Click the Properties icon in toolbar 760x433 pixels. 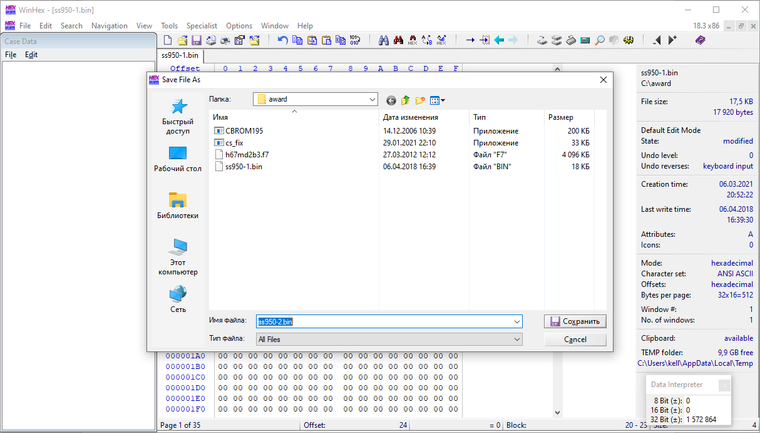point(239,40)
